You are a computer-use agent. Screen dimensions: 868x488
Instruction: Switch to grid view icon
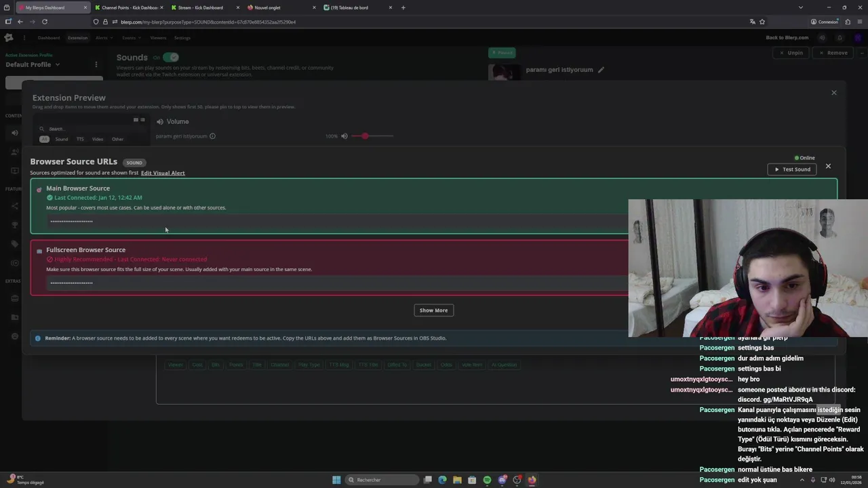click(136, 120)
